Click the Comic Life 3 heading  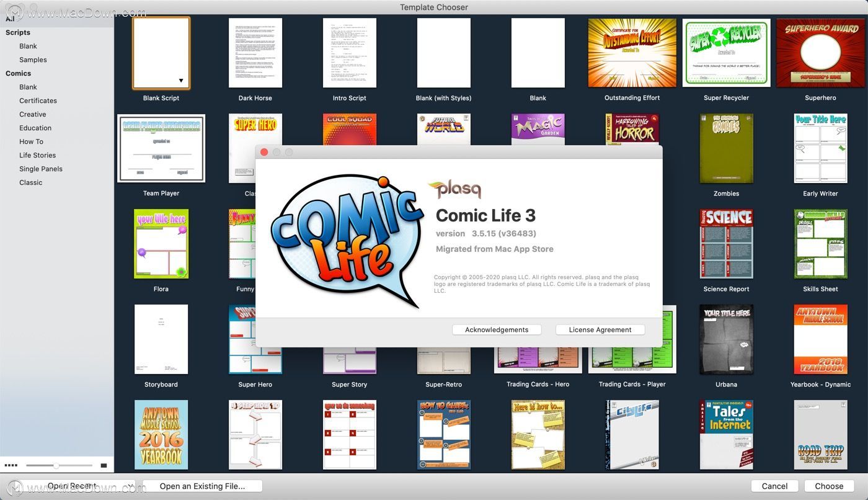[x=485, y=215]
